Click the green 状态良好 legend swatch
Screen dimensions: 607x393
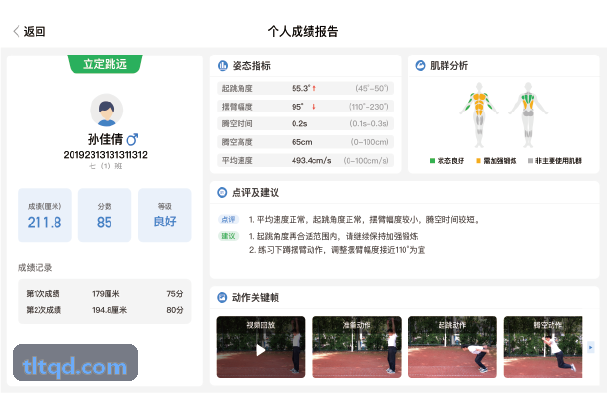(x=432, y=161)
